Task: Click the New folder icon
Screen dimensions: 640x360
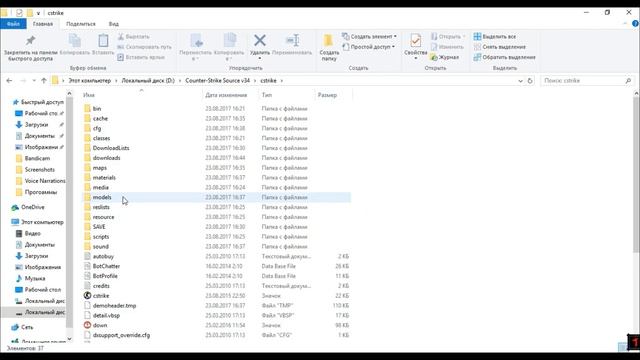Action: (329, 41)
